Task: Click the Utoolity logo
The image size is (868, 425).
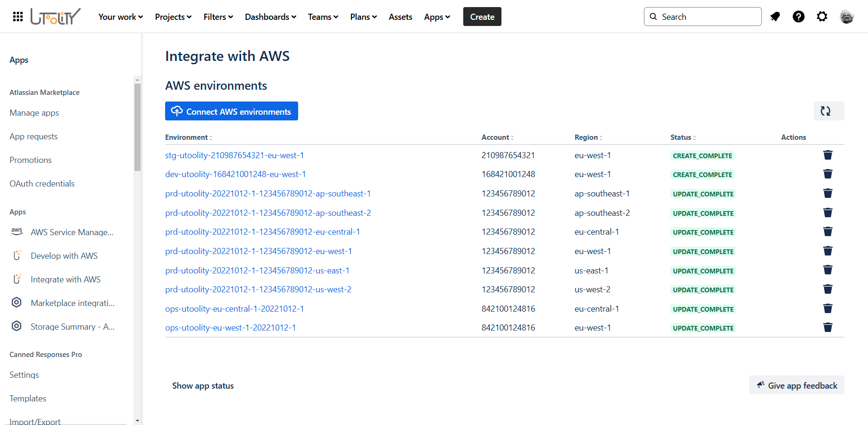Action: click(x=56, y=17)
